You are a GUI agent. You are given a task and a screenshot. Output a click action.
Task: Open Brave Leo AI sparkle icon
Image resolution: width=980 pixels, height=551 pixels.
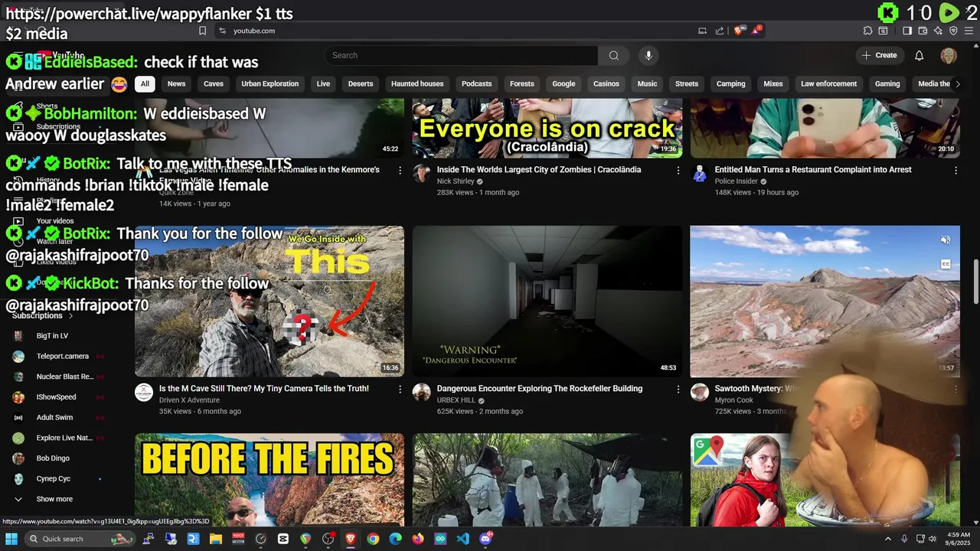pyautogui.click(x=938, y=31)
